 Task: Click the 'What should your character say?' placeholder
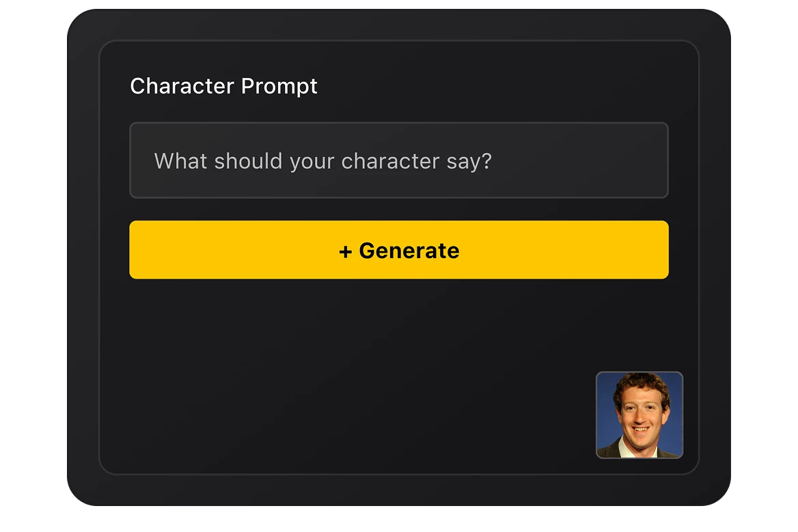click(x=322, y=161)
